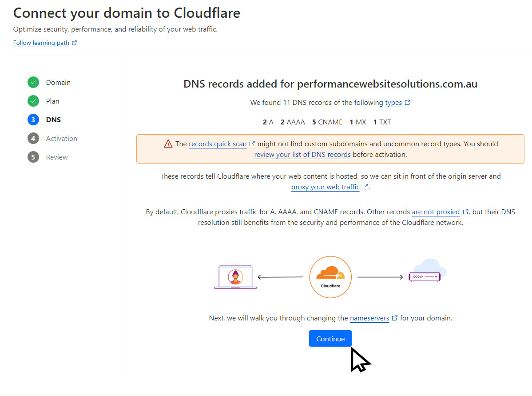
Task: Select the Activation step in the sidebar
Action: point(61,138)
